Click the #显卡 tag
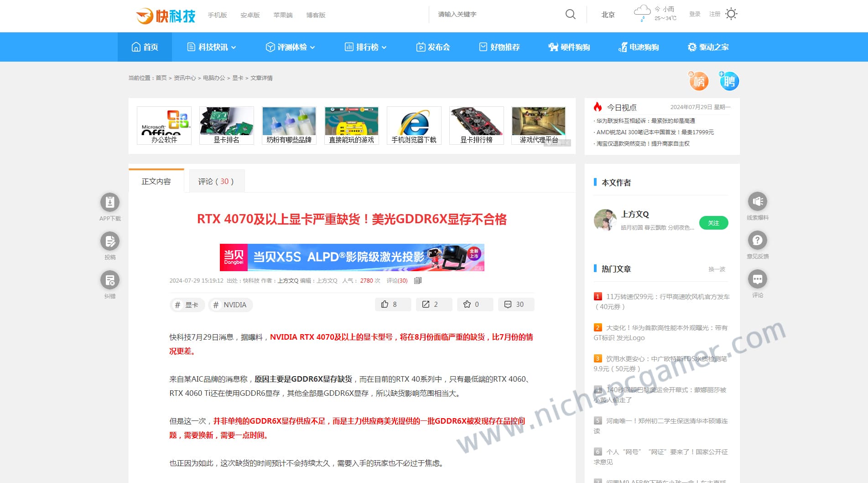 click(x=187, y=305)
